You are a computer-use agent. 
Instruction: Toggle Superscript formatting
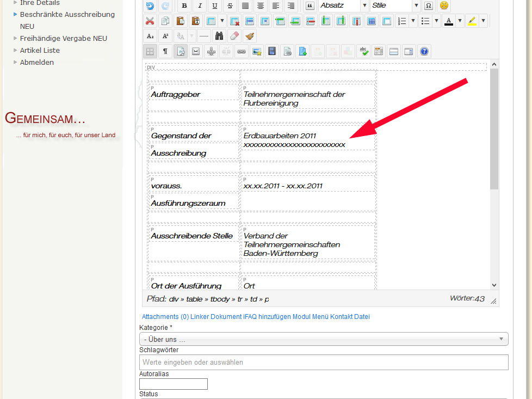click(x=165, y=36)
